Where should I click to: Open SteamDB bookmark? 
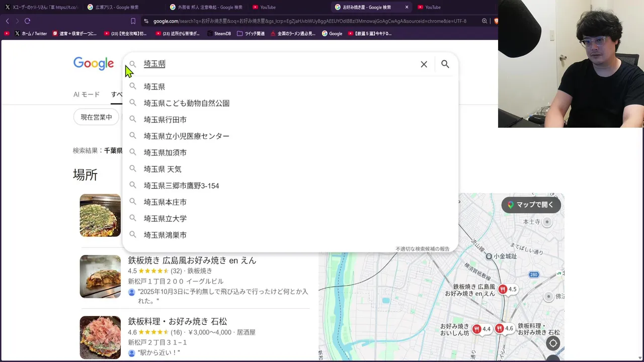pyautogui.click(x=218, y=34)
